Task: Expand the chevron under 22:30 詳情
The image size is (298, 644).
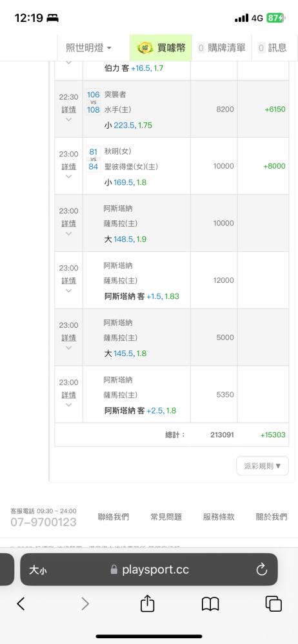Action: pos(69,120)
